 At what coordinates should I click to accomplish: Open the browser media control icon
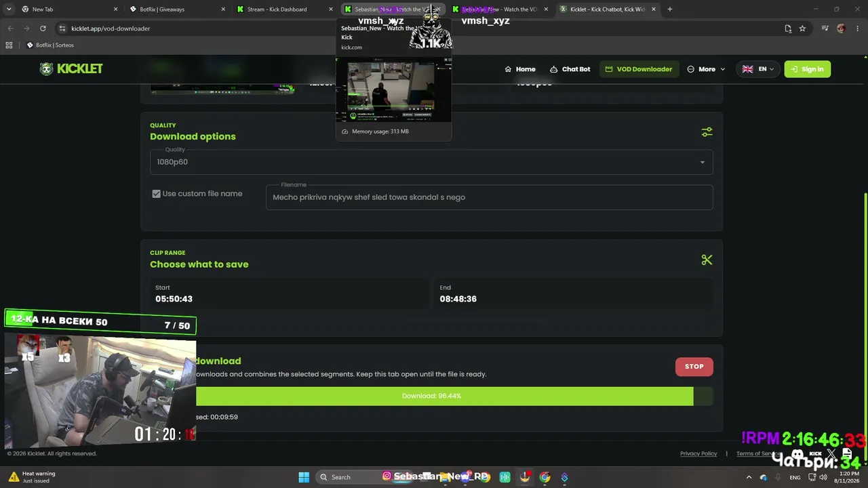tap(825, 28)
